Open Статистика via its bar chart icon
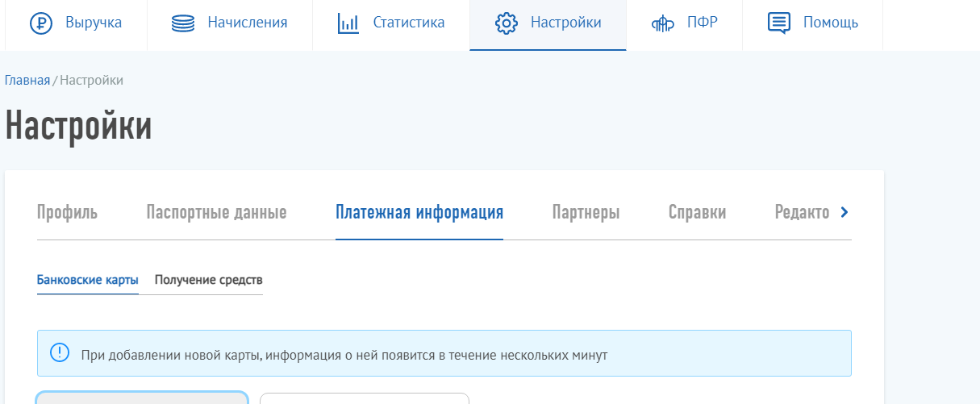The height and width of the screenshot is (404, 980). coord(348,23)
